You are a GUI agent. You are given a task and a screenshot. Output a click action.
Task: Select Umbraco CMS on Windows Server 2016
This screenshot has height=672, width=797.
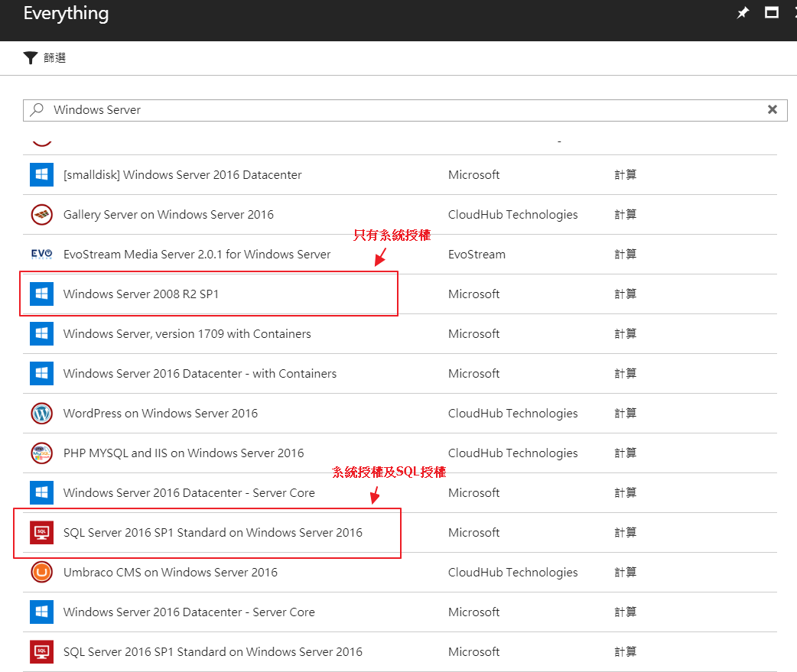pos(171,573)
